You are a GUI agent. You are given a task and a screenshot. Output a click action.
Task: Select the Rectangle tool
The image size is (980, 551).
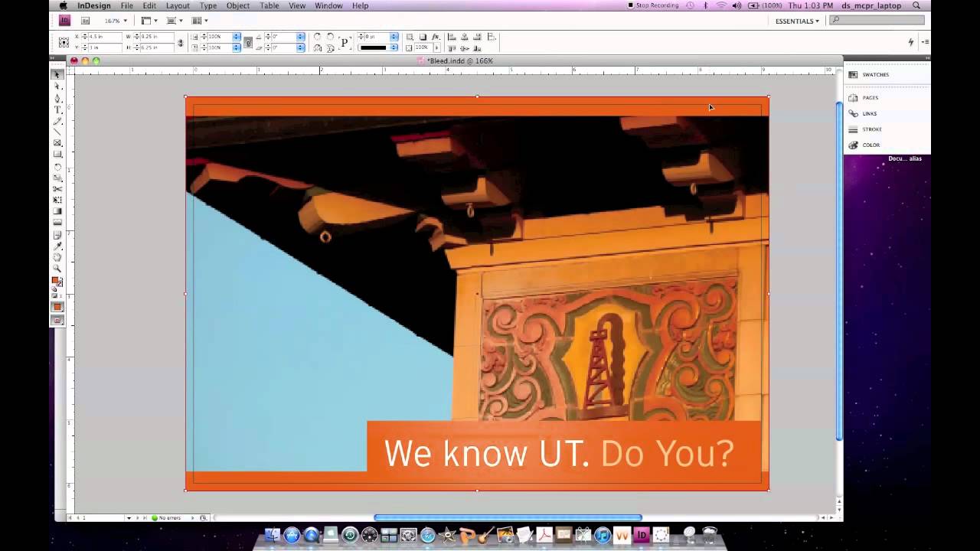click(57, 155)
